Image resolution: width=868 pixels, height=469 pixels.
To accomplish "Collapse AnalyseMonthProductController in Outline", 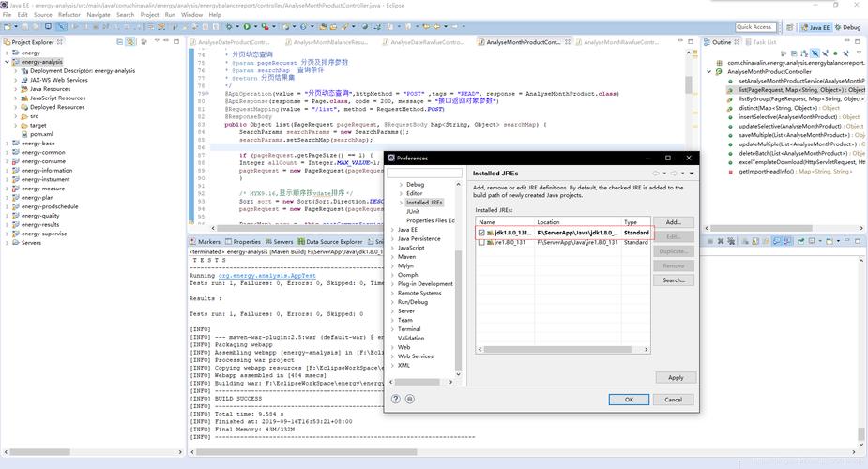I will [x=709, y=72].
